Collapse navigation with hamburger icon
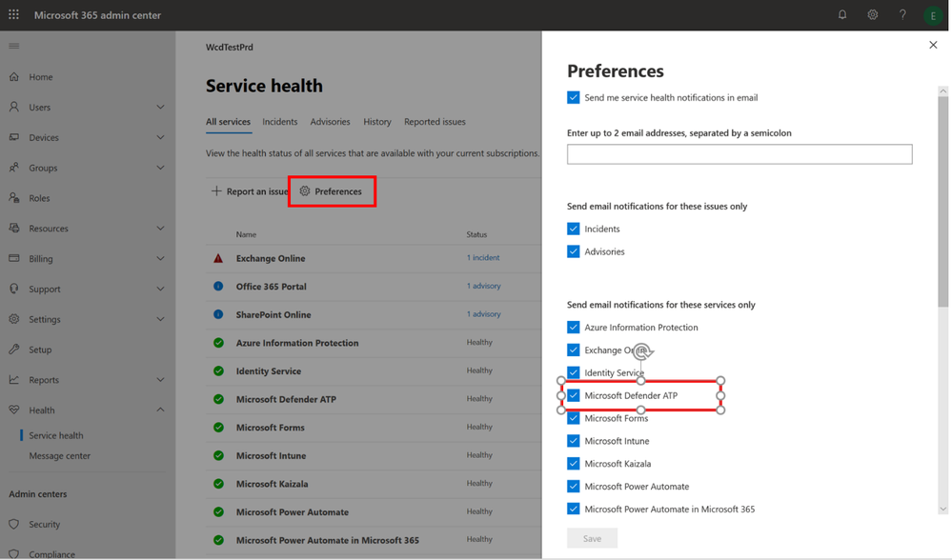Screen dimensions: 952x560 pyautogui.click(x=14, y=46)
